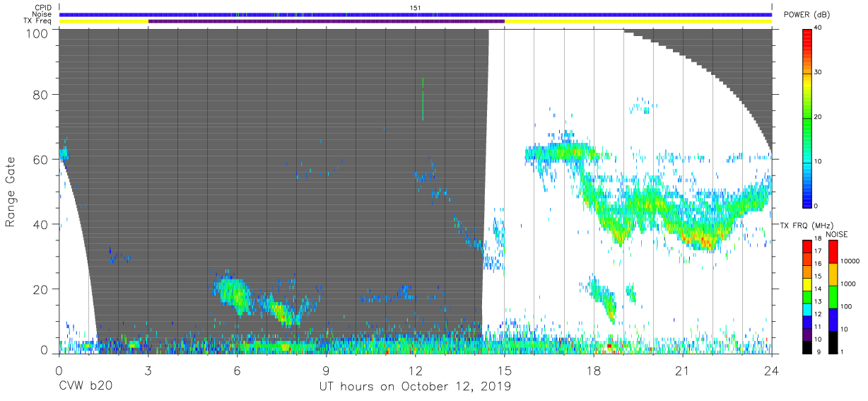Click the yellow TX Freq bar segment after 15 UT
Viewport: 868px width, 401px height.
[638, 21]
